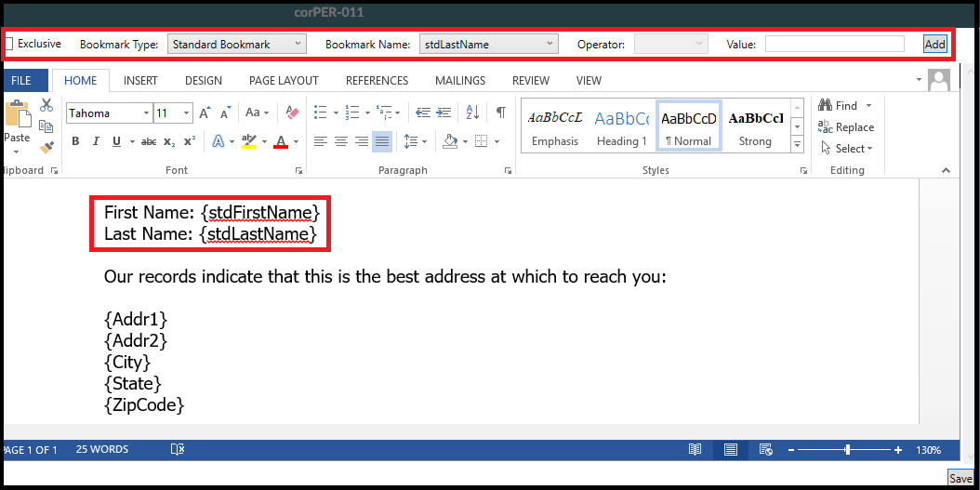Collapse the ribbon chevron
Image resolution: width=980 pixels, height=490 pixels.
tap(946, 170)
